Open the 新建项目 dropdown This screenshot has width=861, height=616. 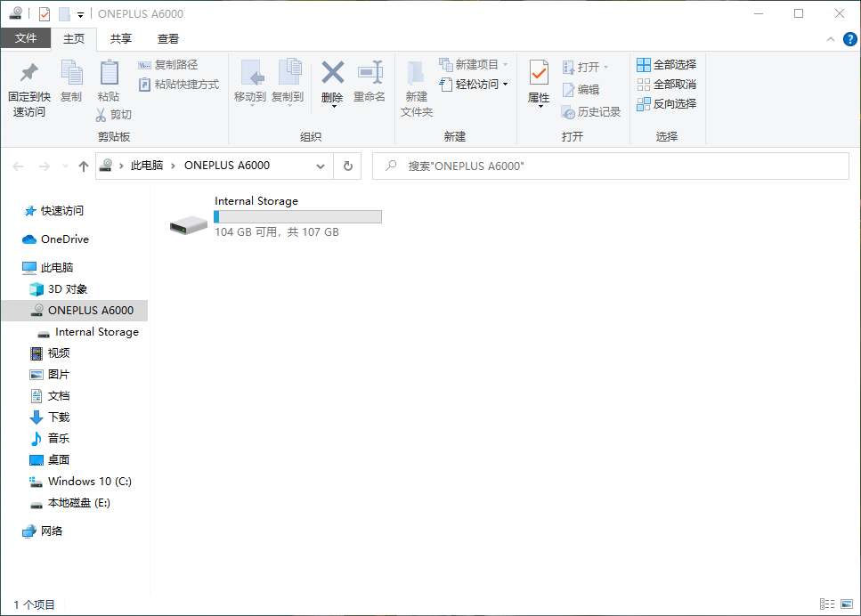coord(474,65)
